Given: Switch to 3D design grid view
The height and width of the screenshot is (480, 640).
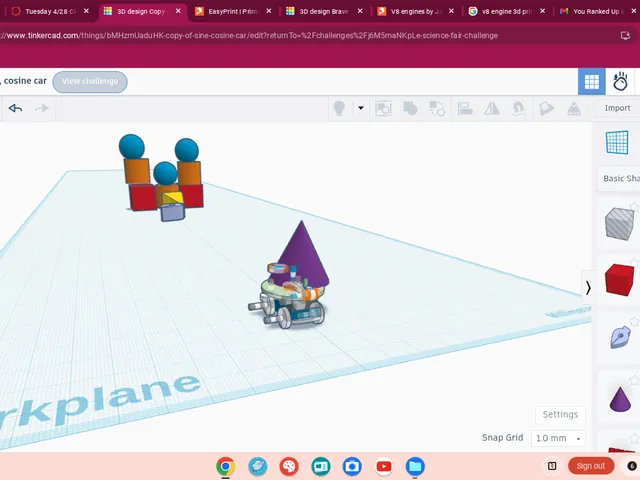Looking at the screenshot, I should tap(591, 82).
